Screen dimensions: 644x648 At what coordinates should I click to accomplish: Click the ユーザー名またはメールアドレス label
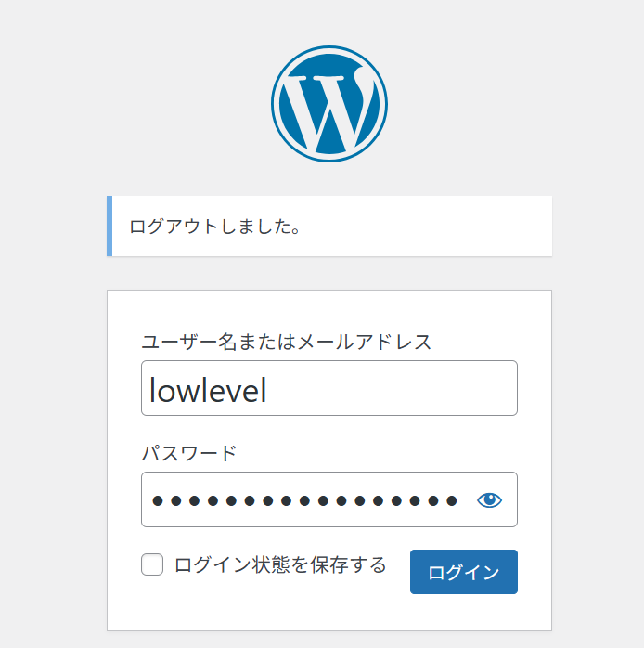(x=286, y=342)
